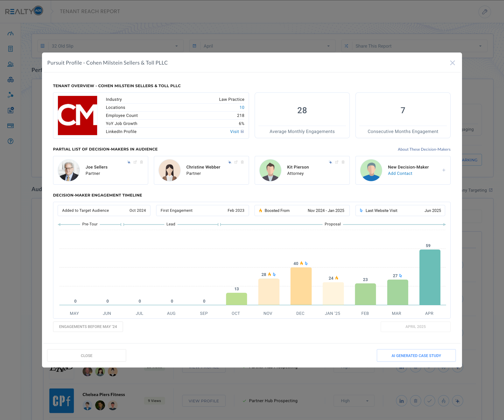This screenshot has width=504, height=420.
Task: Click the Locations value 10
Action: pyautogui.click(x=242, y=107)
